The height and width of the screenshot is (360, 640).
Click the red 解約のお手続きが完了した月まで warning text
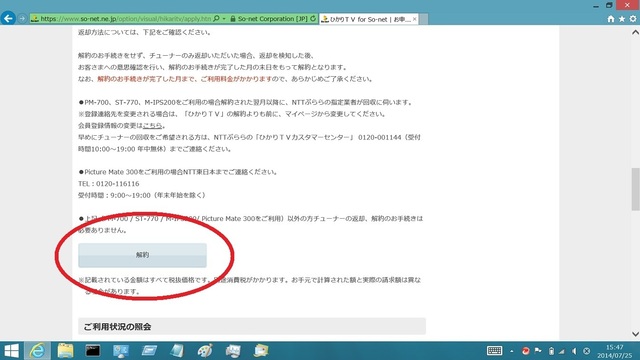184,79
